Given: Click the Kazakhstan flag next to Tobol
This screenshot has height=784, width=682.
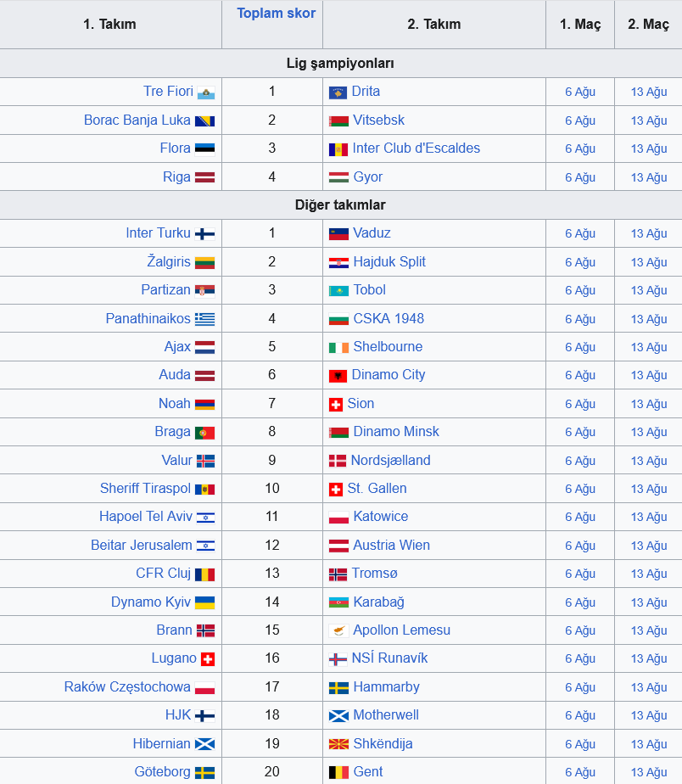Looking at the screenshot, I should (x=338, y=290).
